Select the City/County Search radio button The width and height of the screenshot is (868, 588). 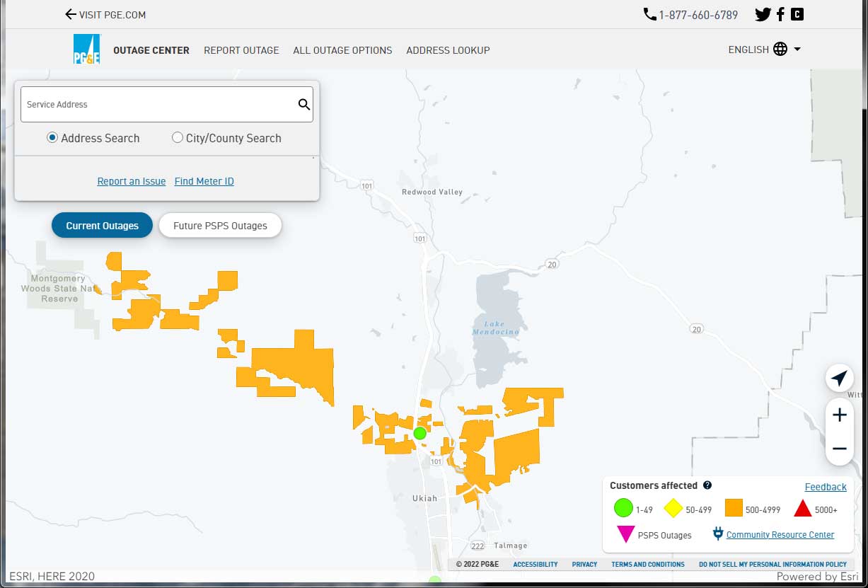click(x=178, y=138)
